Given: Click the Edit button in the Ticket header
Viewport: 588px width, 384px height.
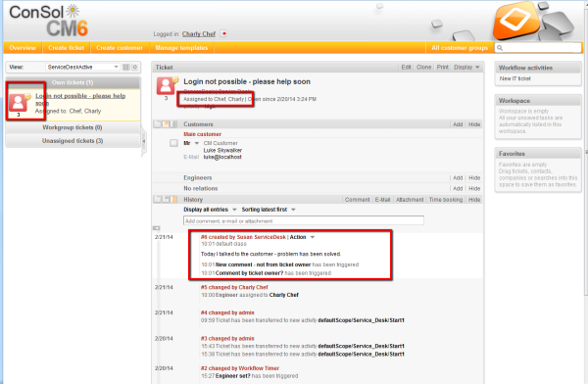Looking at the screenshot, I should coord(406,68).
